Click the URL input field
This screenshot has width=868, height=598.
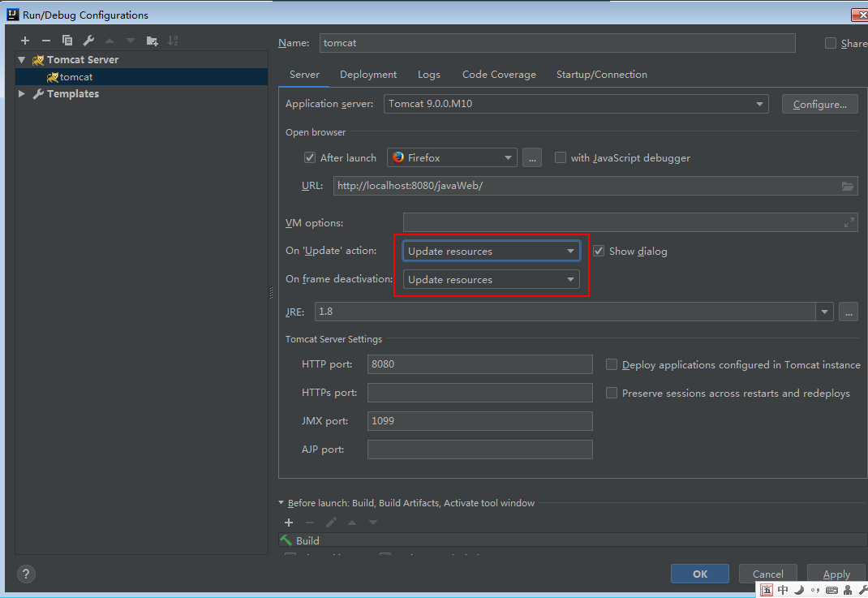point(595,186)
